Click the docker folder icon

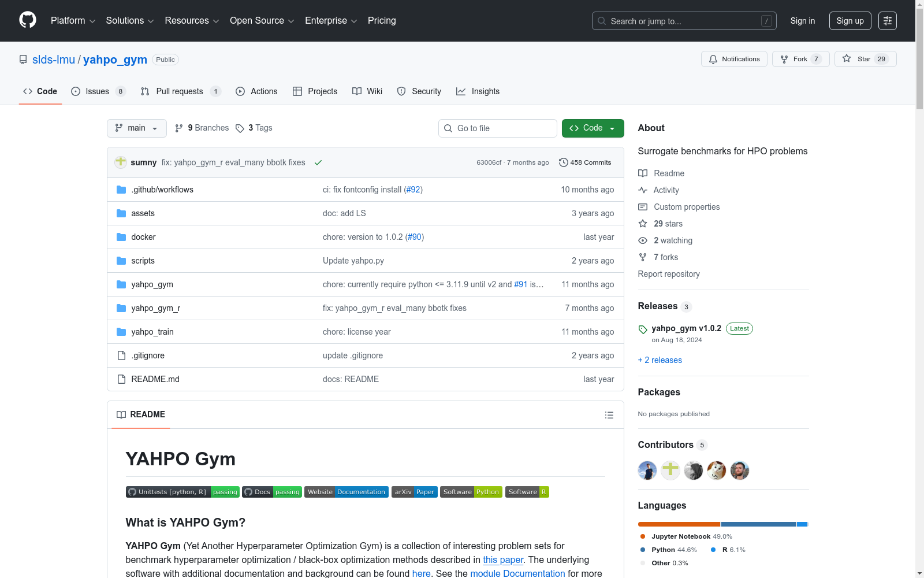click(x=121, y=237)
